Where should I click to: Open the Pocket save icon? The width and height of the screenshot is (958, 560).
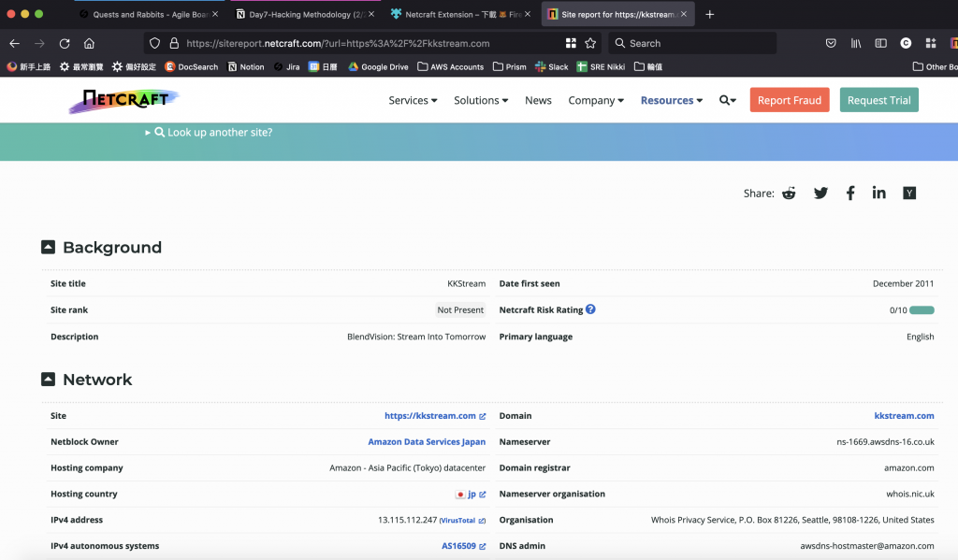point(831,43)
